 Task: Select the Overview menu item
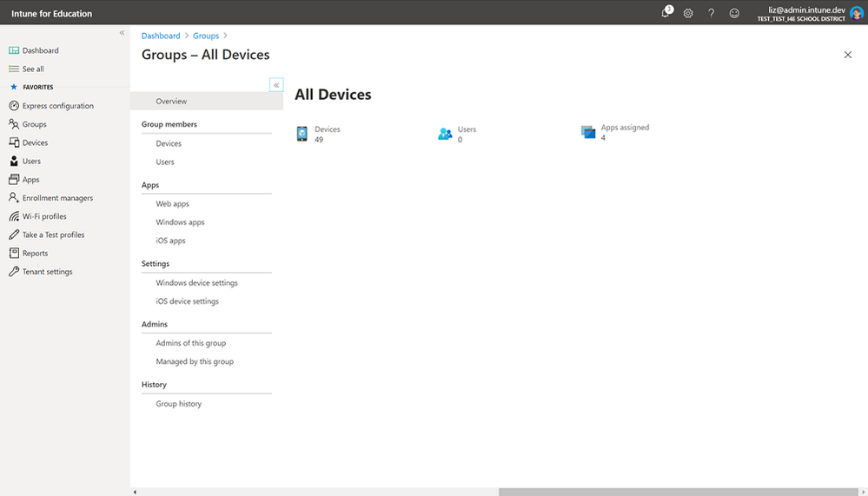coord(207,102)
